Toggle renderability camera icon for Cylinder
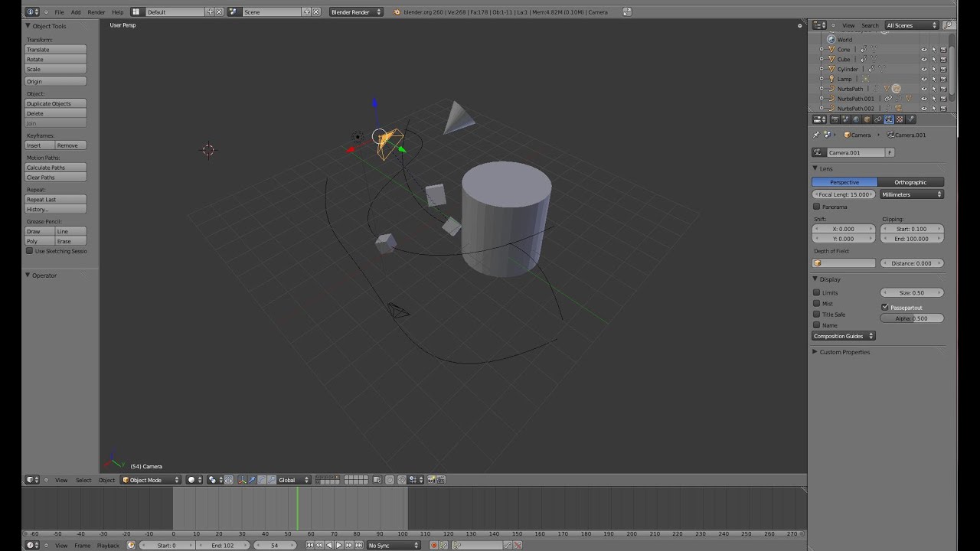Screen dimensions: 980x551 pos(943,69)
